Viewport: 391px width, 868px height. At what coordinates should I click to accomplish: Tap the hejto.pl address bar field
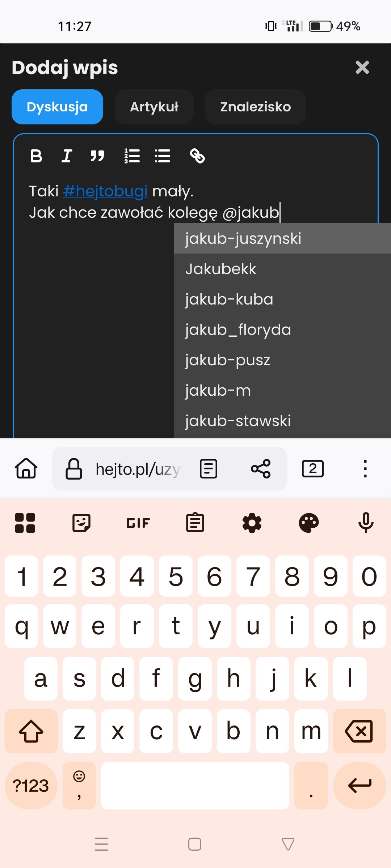[x=138, y=469]
